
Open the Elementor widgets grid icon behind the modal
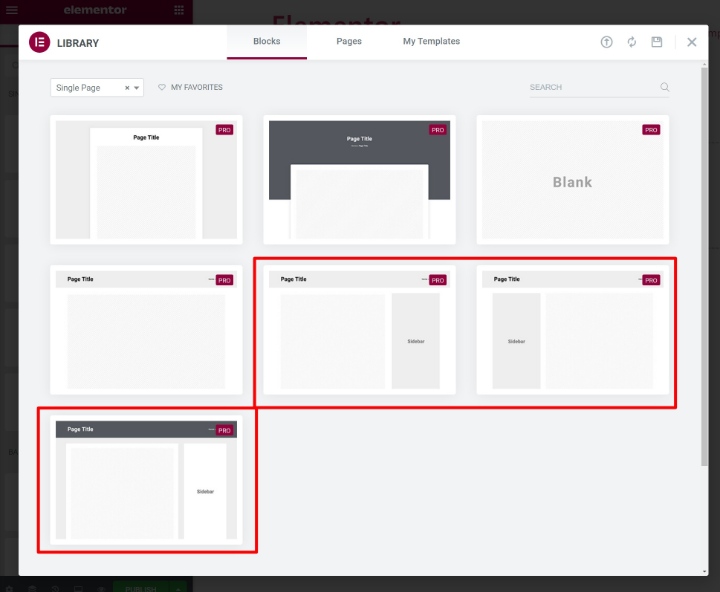point(179,10)
